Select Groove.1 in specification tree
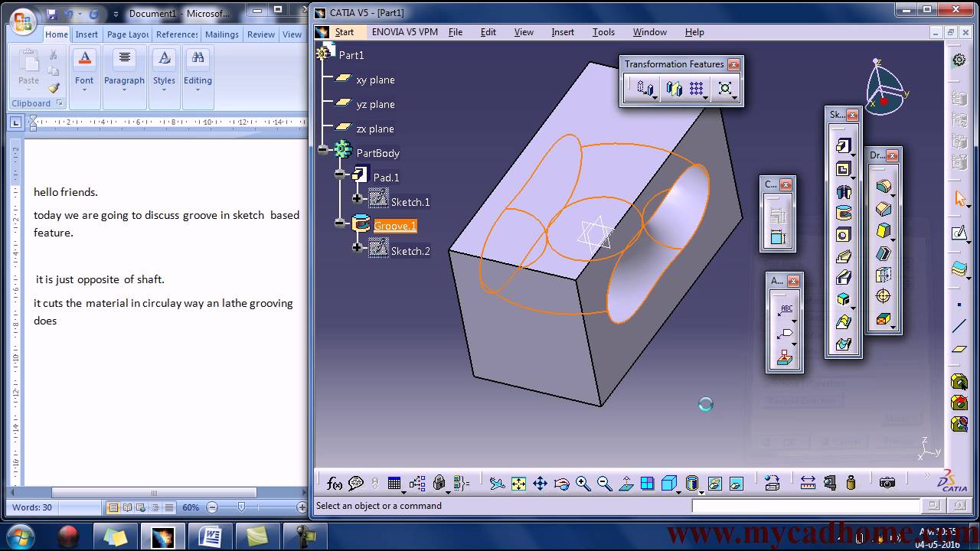The width and height of the screenshot is (980, 551). coord(395,226)
